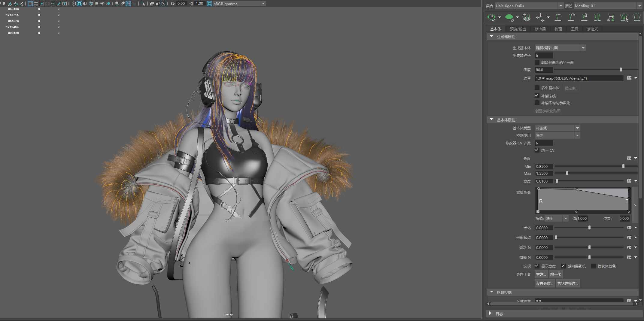Click the XGen preview eye icon
The image size is (644, 321).
click(x=491, y=17)
